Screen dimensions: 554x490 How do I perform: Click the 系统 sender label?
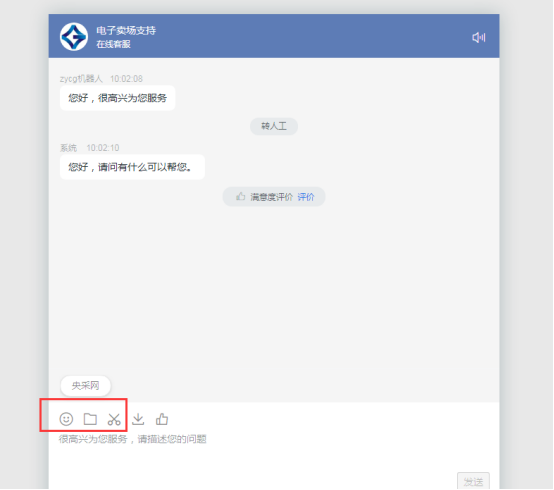pos(68,148)
